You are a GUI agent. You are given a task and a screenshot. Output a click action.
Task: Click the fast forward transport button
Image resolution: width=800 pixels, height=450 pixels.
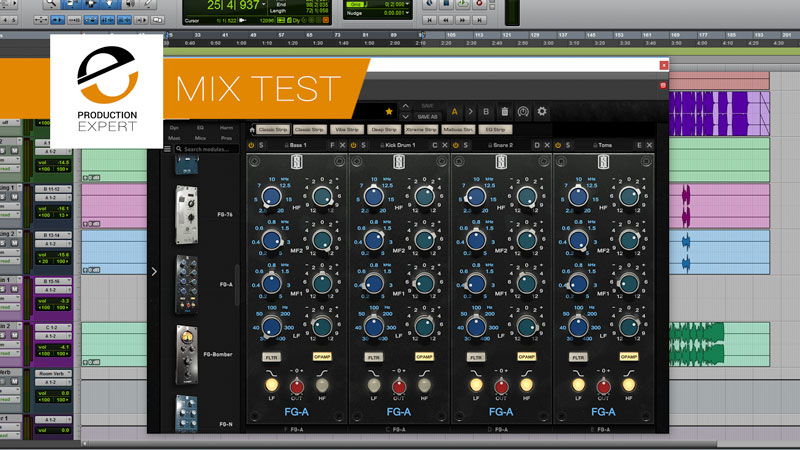click(x=462, y=20)
